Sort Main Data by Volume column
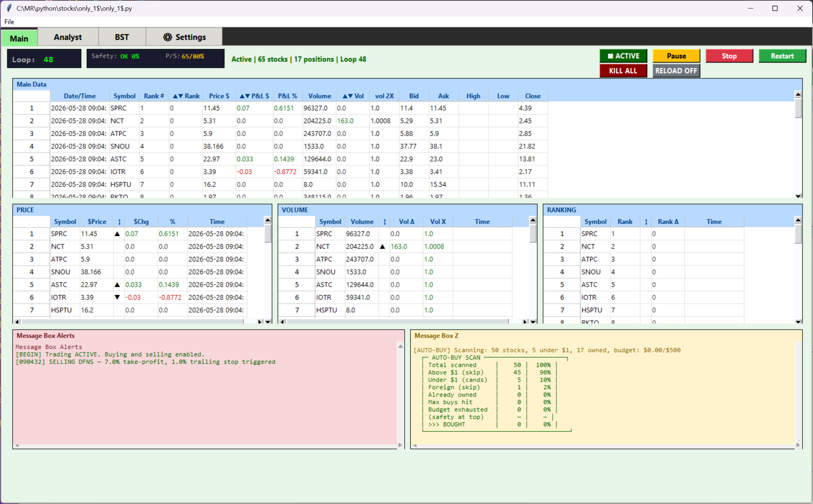The image size is (813, 504). [319, 96]
